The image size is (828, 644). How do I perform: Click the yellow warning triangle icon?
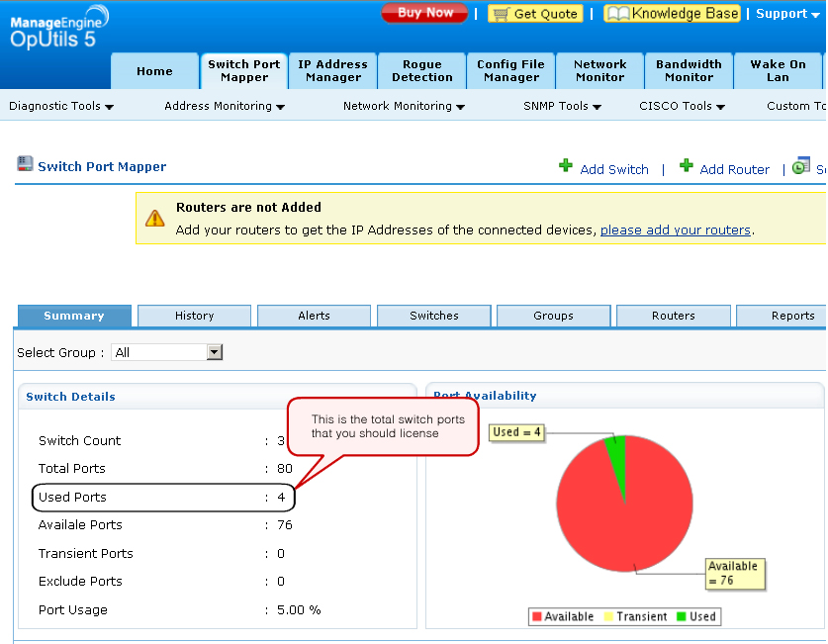(x=154, y=218)
